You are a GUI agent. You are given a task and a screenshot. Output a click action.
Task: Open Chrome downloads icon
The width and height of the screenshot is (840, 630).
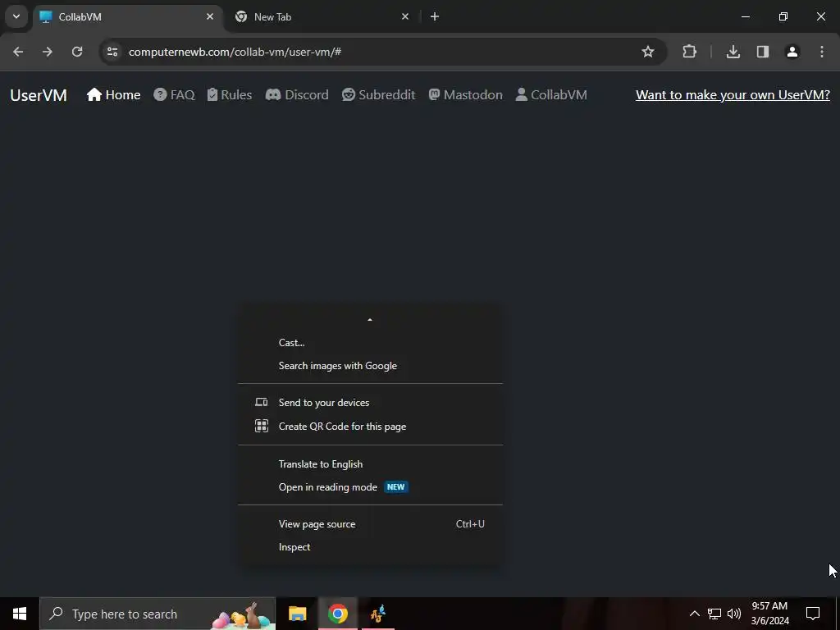click(733, 52)
